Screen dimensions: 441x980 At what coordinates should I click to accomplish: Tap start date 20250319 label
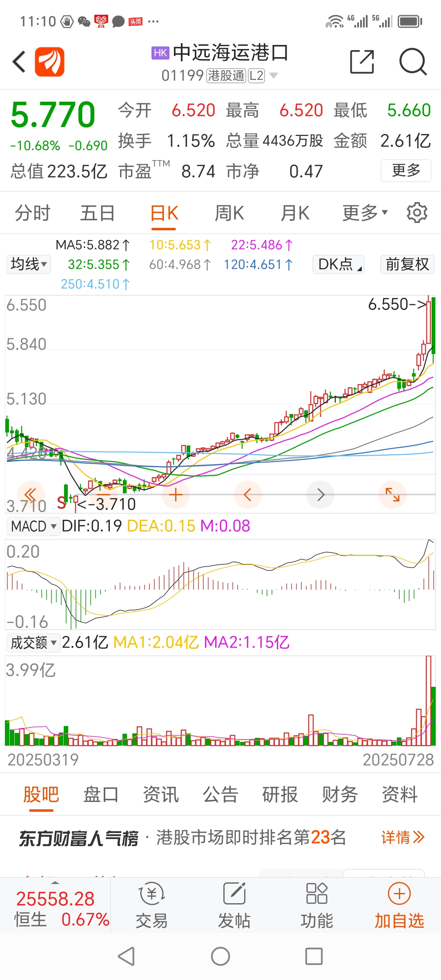click(43, 760)
